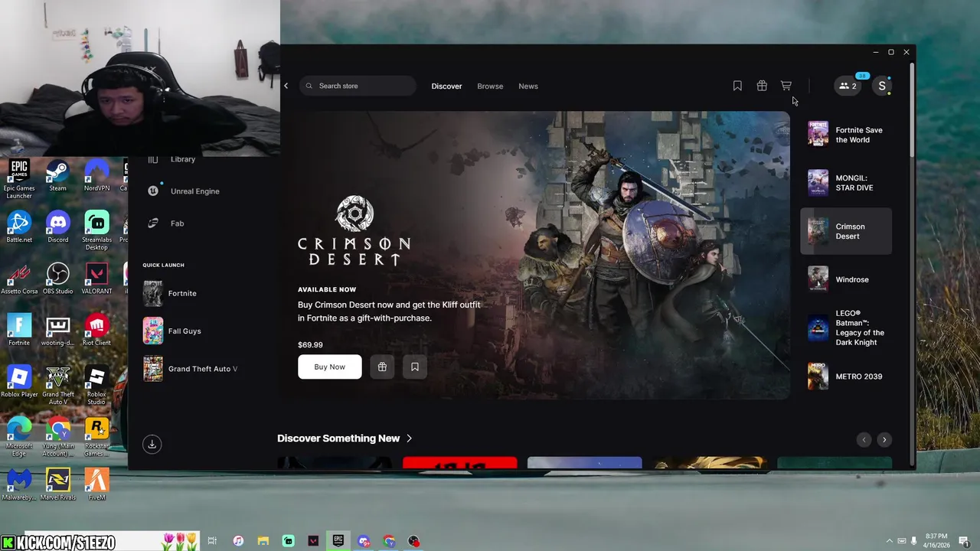The height and width of the screenshot is (551, 980).
Task: Open the shopping cart
Action: [786, 86]
